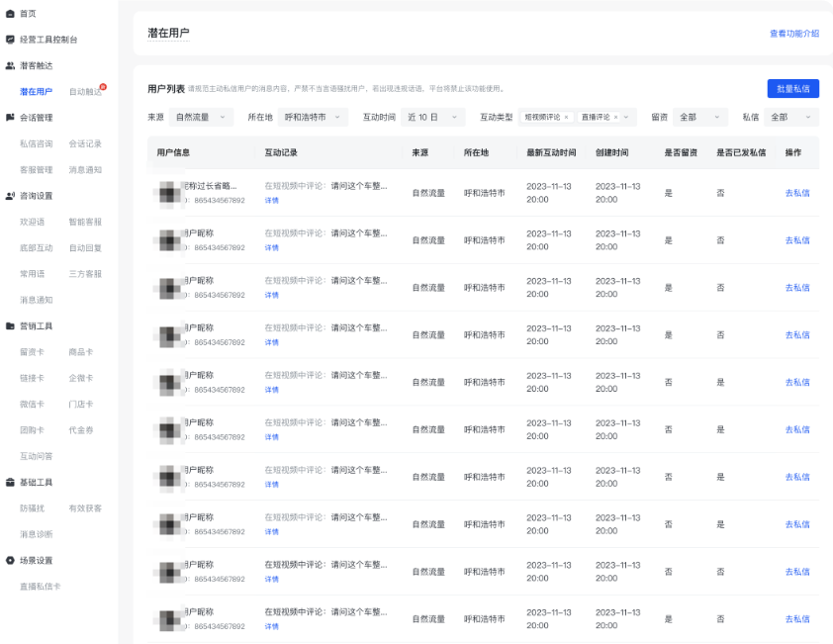Click the 场景设置 circle icon
Screen dimensions: 833x644
(x=10, y=560)
